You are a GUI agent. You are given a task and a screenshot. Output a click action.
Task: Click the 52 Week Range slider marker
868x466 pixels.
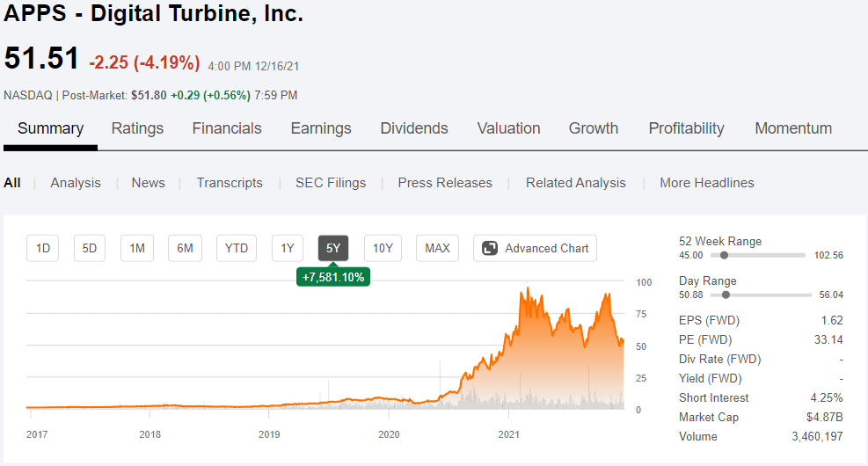click(724, 255)
